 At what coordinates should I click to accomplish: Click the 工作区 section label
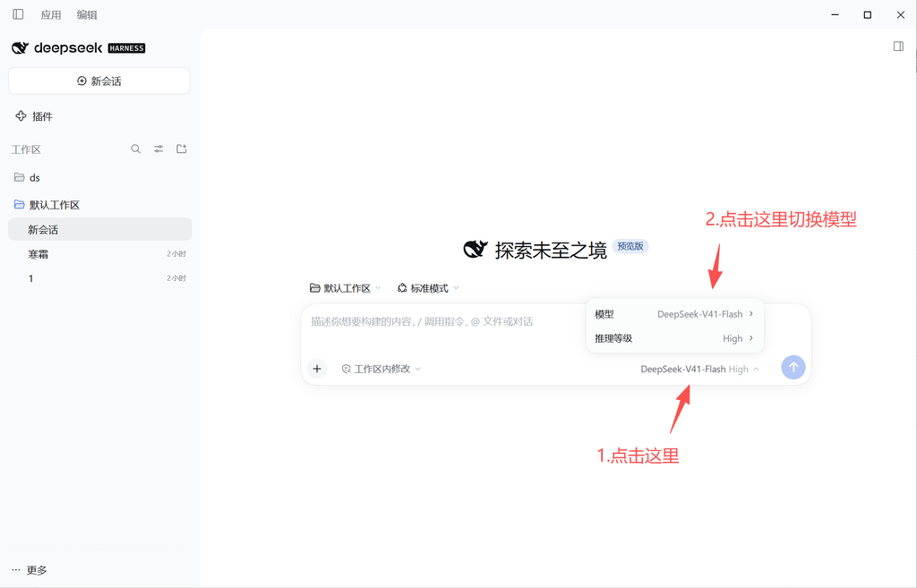(x=26, y=149)
